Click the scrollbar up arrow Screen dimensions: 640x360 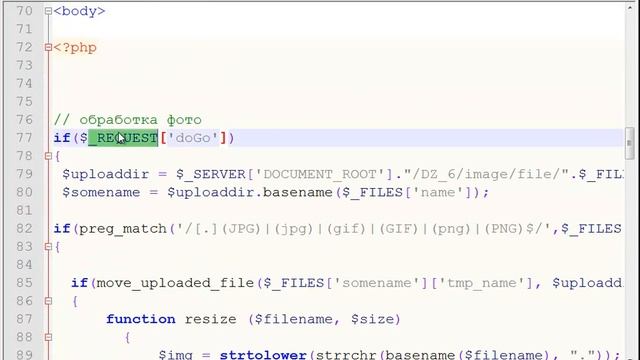tap(629, 7)
